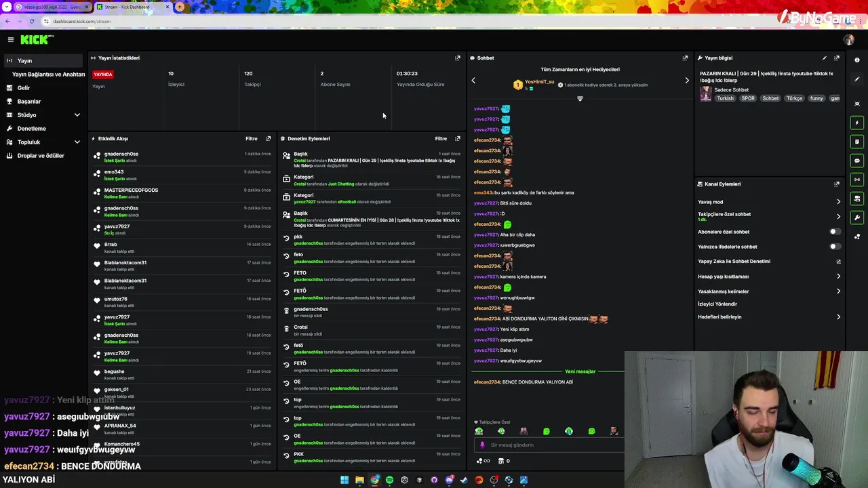868x488 pixels.
Task: Click the browser address bar
Action: point(407,21)
